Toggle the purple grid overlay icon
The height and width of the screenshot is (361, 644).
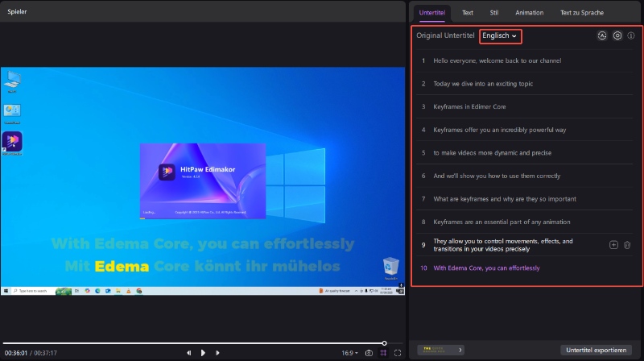tap(383, 352)
